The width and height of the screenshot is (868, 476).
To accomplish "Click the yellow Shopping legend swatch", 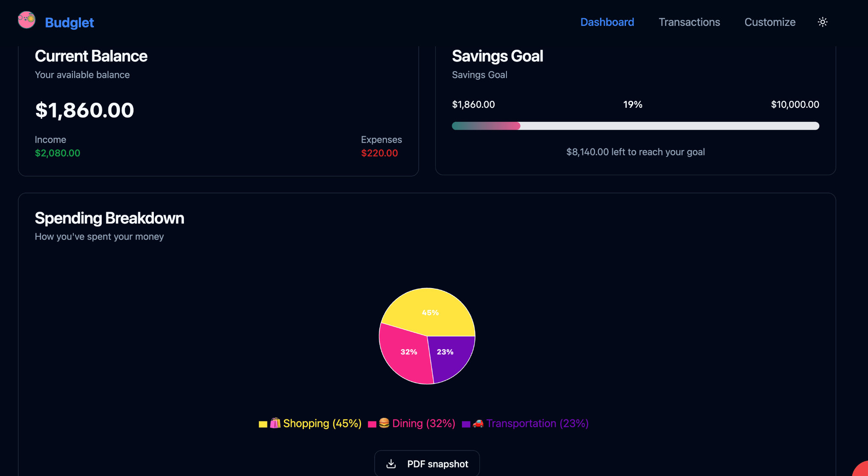I will pos(263,424).
